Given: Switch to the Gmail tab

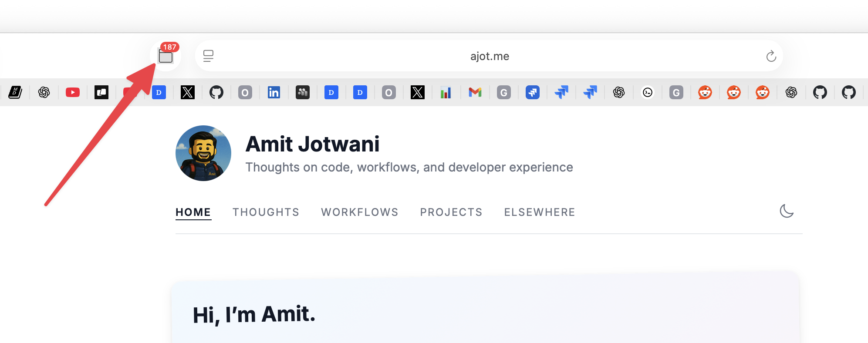Looking at the screenshot, I should [x=475, y=92].
